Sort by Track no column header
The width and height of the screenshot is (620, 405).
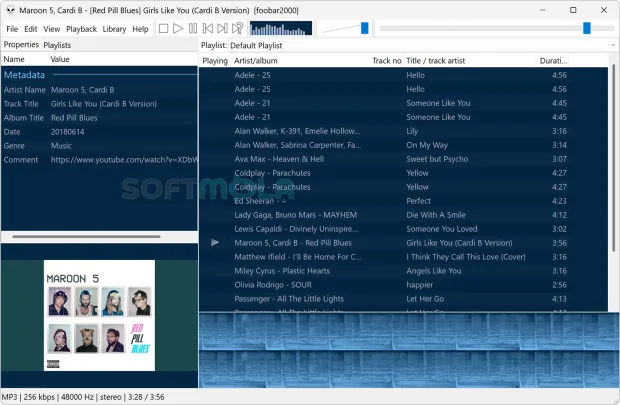tap(387, 61)
